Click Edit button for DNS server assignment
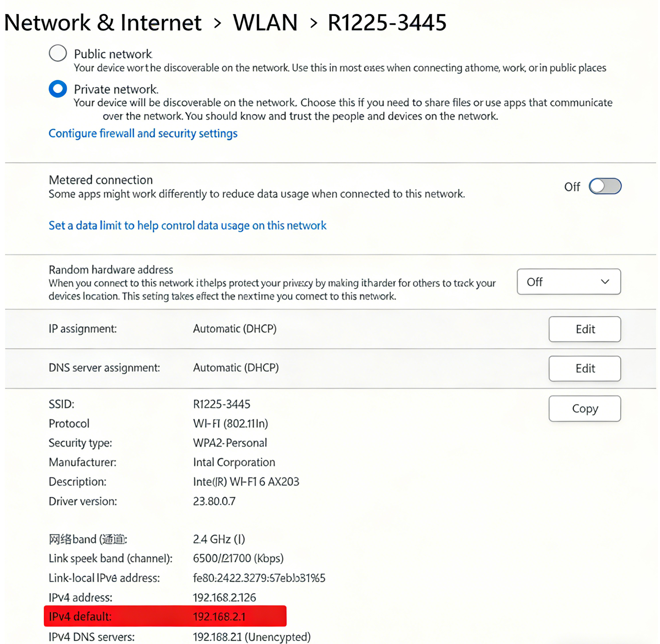The height and width of the screenshot is (644, 660). point(584,368)
